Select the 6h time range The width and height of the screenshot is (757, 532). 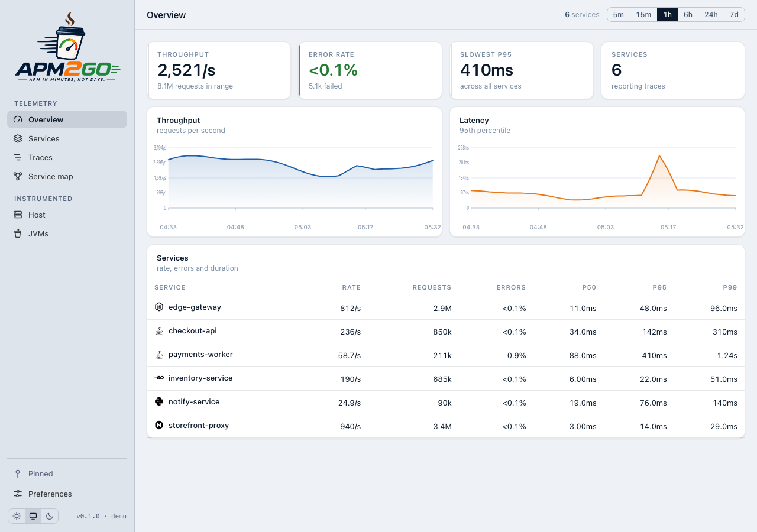[688, 15]
